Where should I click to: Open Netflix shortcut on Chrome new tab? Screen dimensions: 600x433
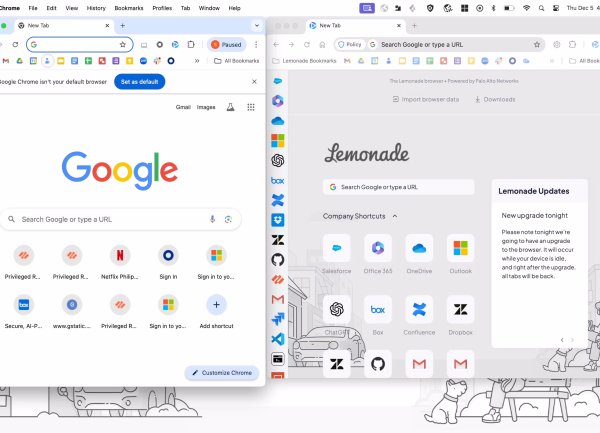[120, 262]
